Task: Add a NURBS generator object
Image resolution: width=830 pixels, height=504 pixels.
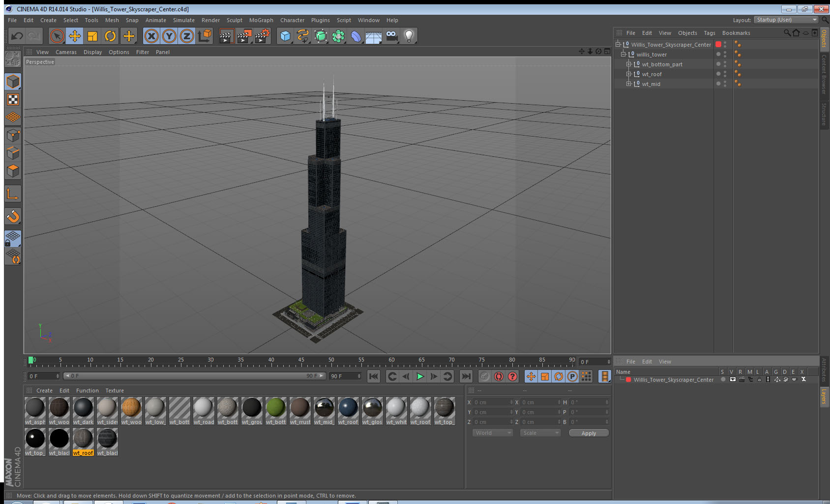Action: coord(321,36)
